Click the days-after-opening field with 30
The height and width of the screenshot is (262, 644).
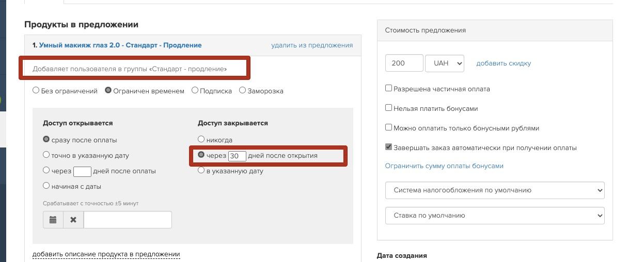tap(237, 156)
